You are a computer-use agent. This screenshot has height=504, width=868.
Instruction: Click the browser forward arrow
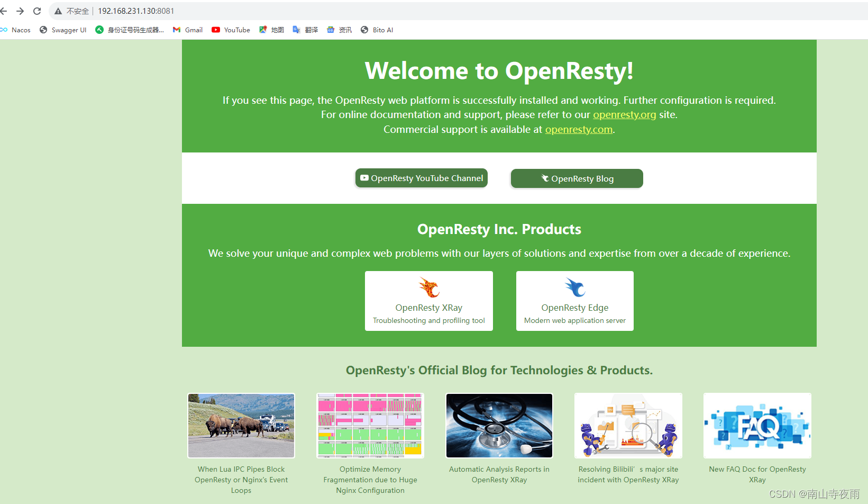[20, 11]
